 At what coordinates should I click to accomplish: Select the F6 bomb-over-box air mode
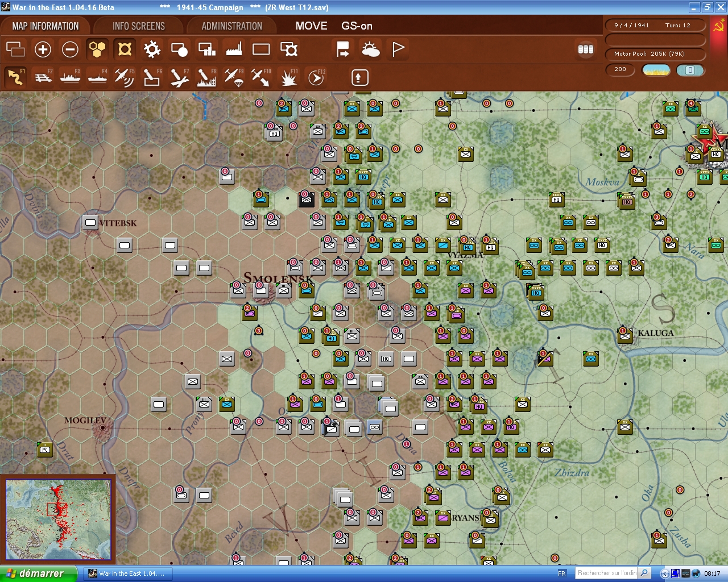pyautogui.click(x=152, y=77)
